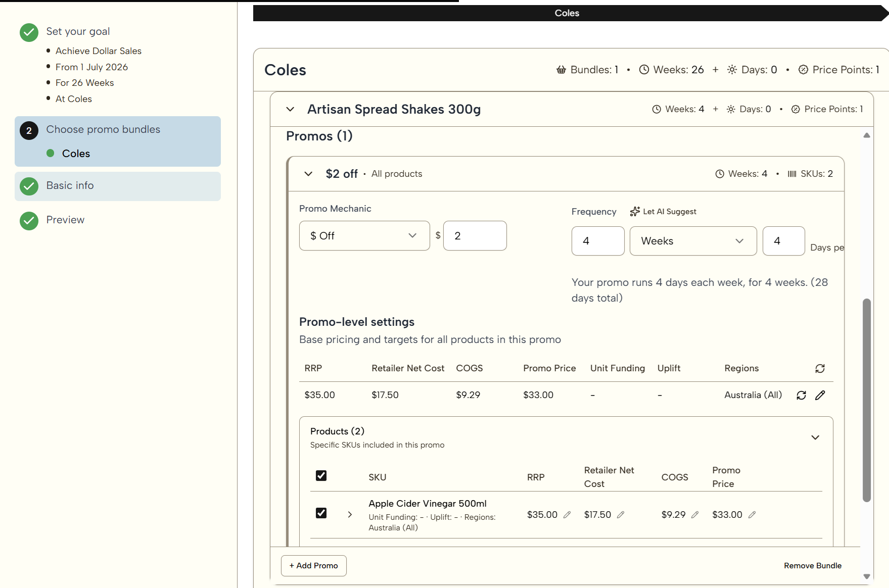Image resolution: width=889 pixels, height=588 pixels.
Task: Go to Set your goal step
Action: (x=78, y=31)
